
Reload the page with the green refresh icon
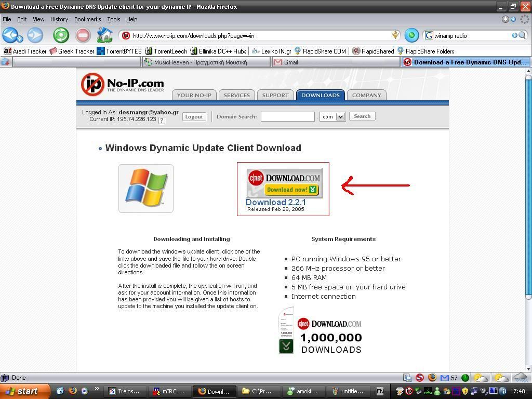61,35
